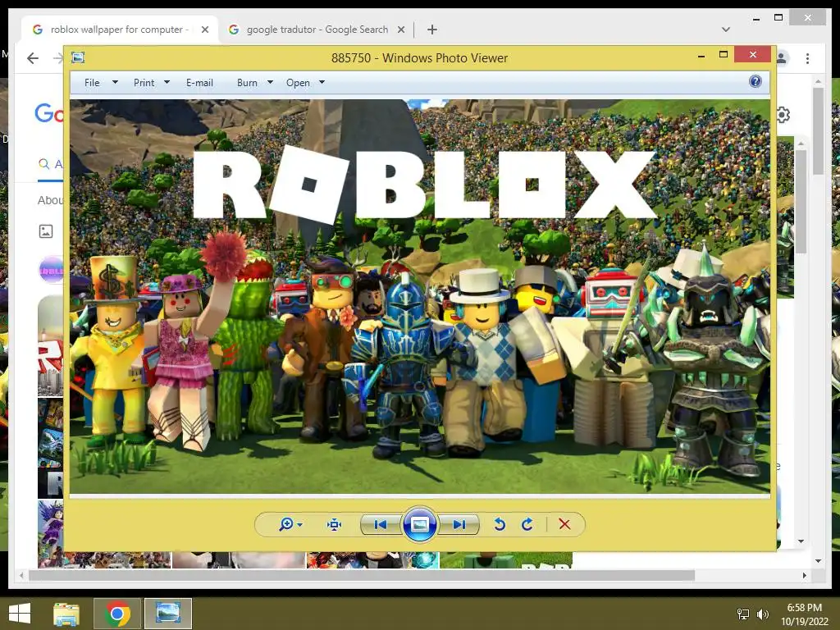Go to the previous photo

(381, 524)
